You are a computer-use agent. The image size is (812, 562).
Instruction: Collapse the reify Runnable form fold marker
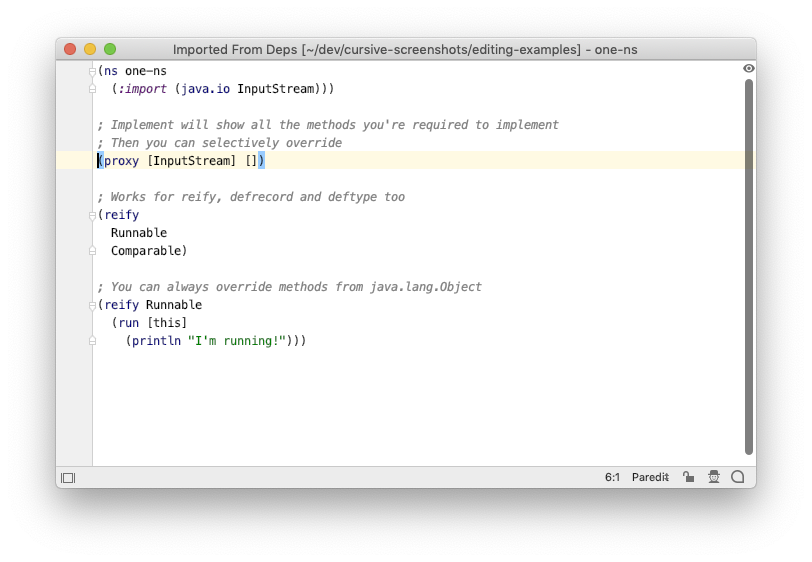pos(92,306)
